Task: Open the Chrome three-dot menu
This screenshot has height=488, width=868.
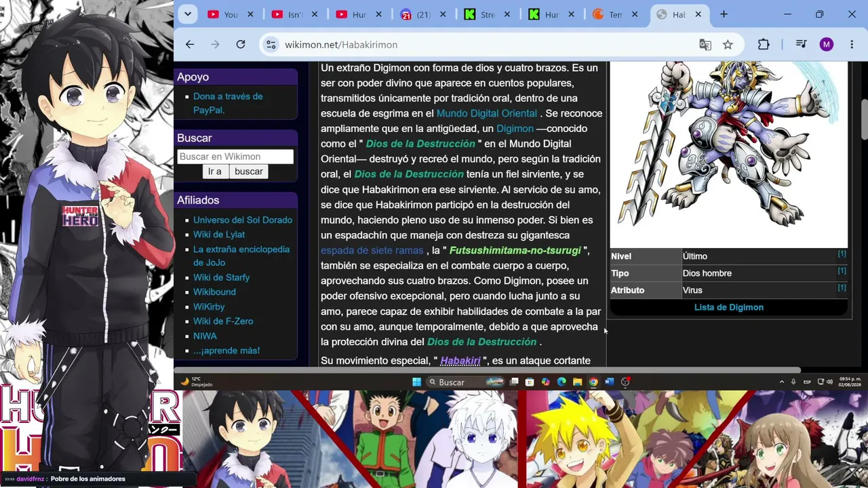Action: click(x=852, y=45)
